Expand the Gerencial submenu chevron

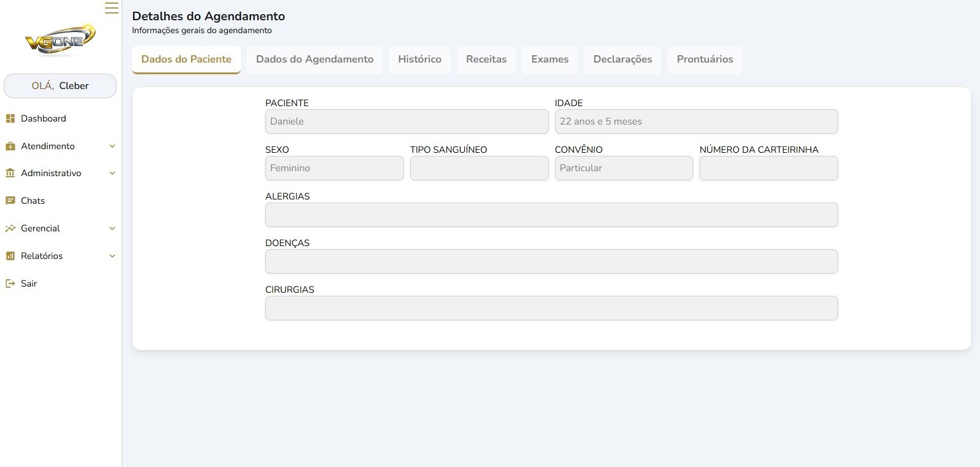tap(112, 228)
